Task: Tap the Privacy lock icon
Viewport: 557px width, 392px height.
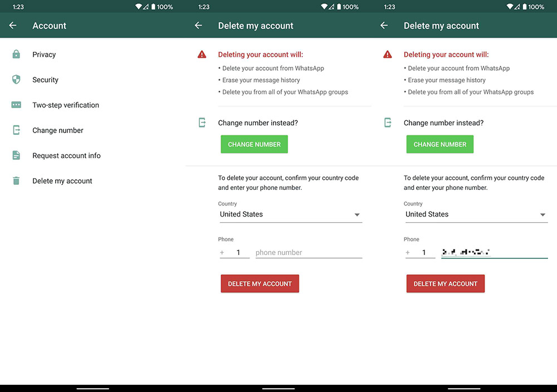Action: coord(16,55)
